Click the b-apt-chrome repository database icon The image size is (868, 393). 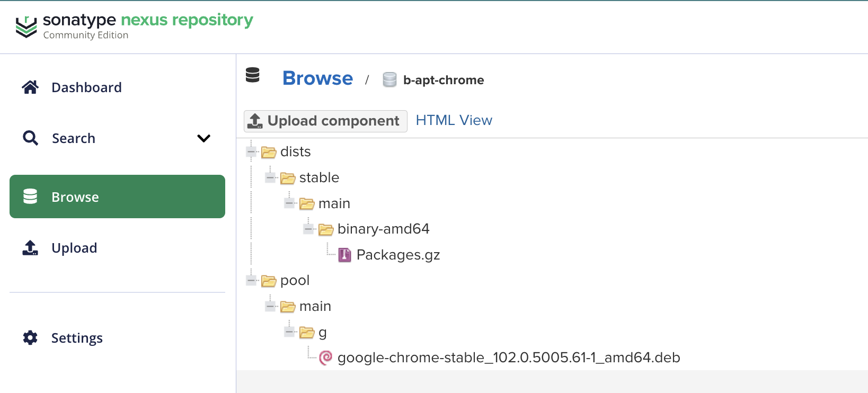(389, 80)
